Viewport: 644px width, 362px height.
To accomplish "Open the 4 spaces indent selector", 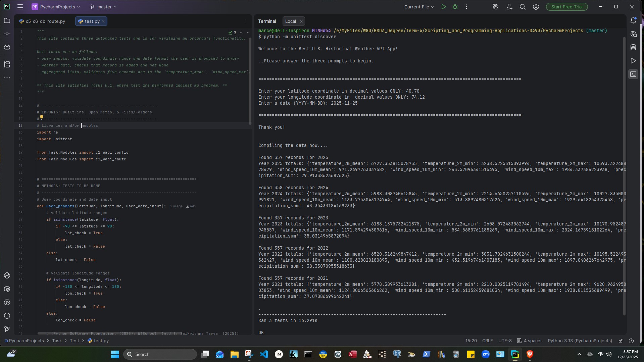I will point(530,341).
